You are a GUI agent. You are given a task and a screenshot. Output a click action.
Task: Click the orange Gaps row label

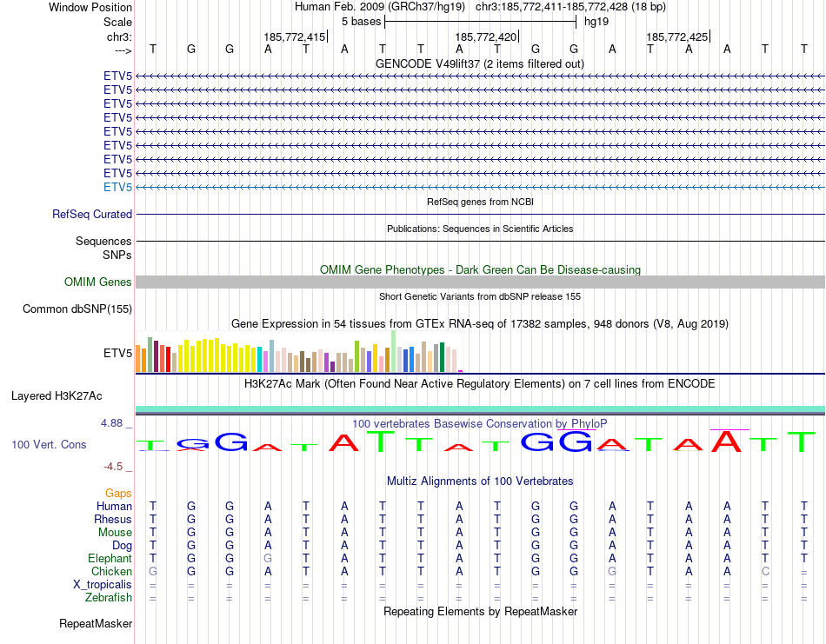pyautogui.click(x=118, y=493)
